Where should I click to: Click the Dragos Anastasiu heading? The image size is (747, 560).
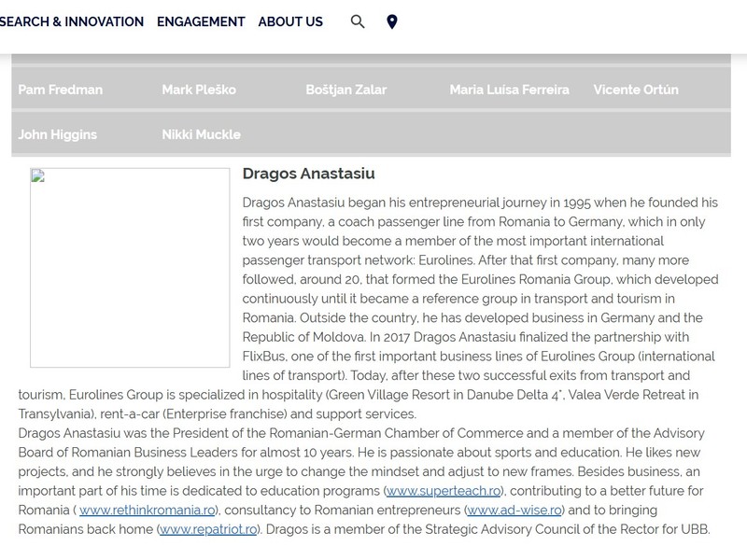[x=309, y=174]
